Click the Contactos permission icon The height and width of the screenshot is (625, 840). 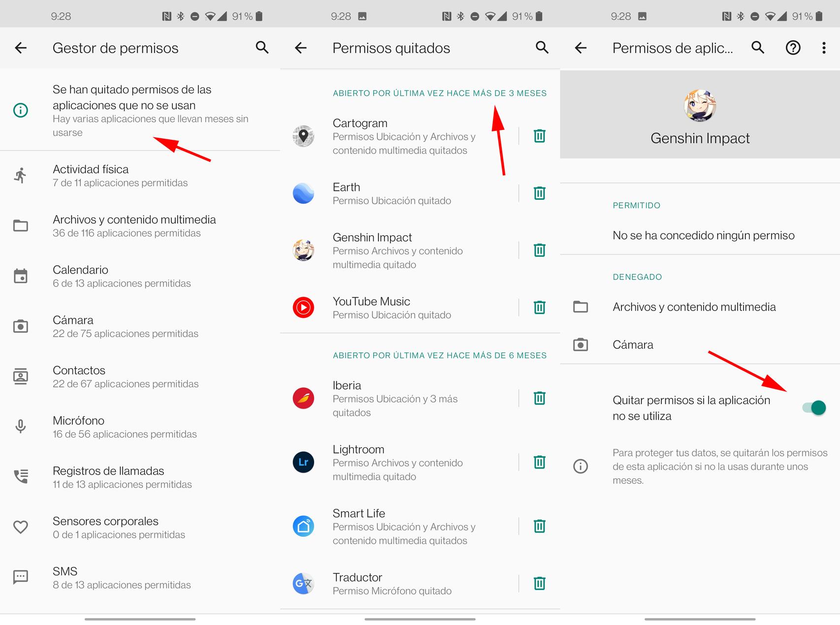point(20,376)
